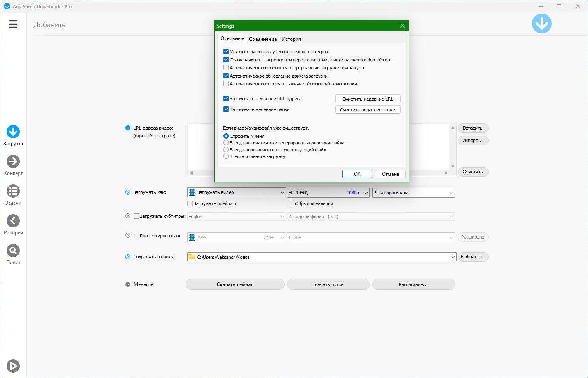The height and width of the screenshot is (378, 588).
Task: Open the Задачи tasks list icon
Action: [x=13, y=191]
